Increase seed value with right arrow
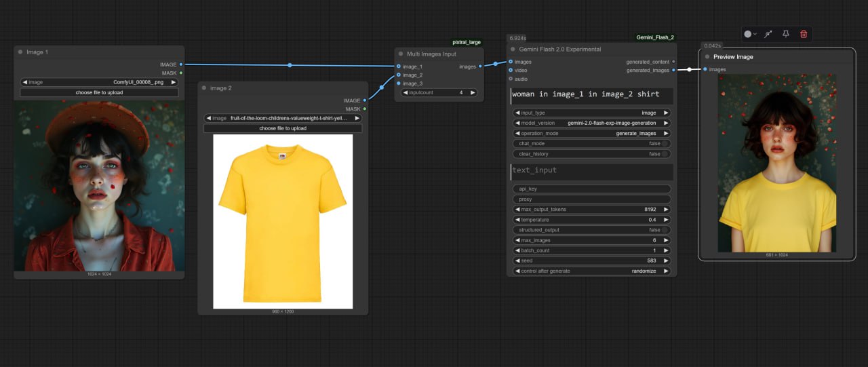Screen dimensions: 868x367 tap(666, 260)
